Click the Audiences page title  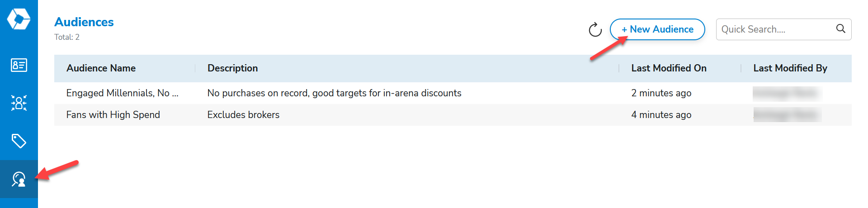84,22
